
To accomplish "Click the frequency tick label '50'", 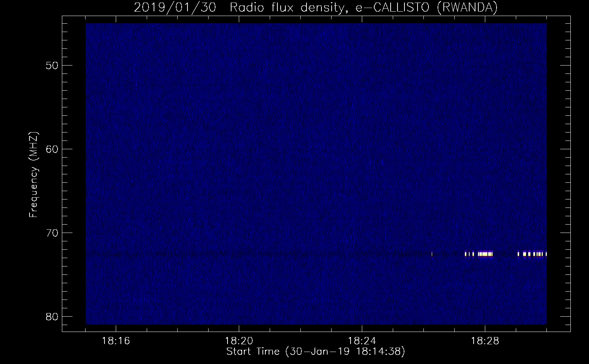I will (52, 66).
